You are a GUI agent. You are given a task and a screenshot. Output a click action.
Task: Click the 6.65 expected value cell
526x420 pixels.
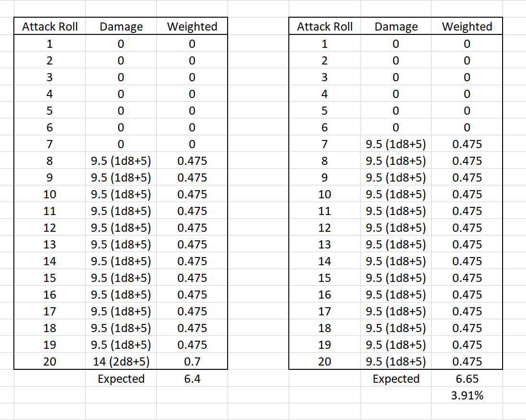click(x=467, y=378)
